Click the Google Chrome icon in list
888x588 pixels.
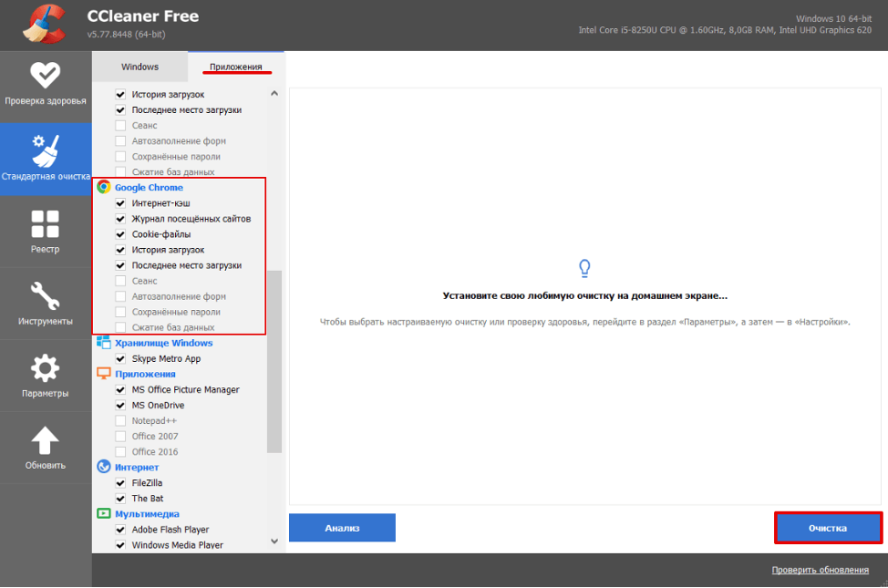(104, 187)
